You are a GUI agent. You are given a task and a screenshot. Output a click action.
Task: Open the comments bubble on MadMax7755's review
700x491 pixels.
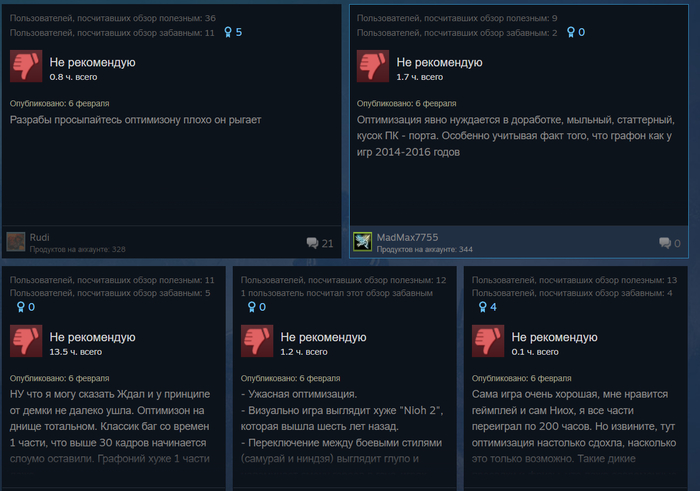(670, 243)
